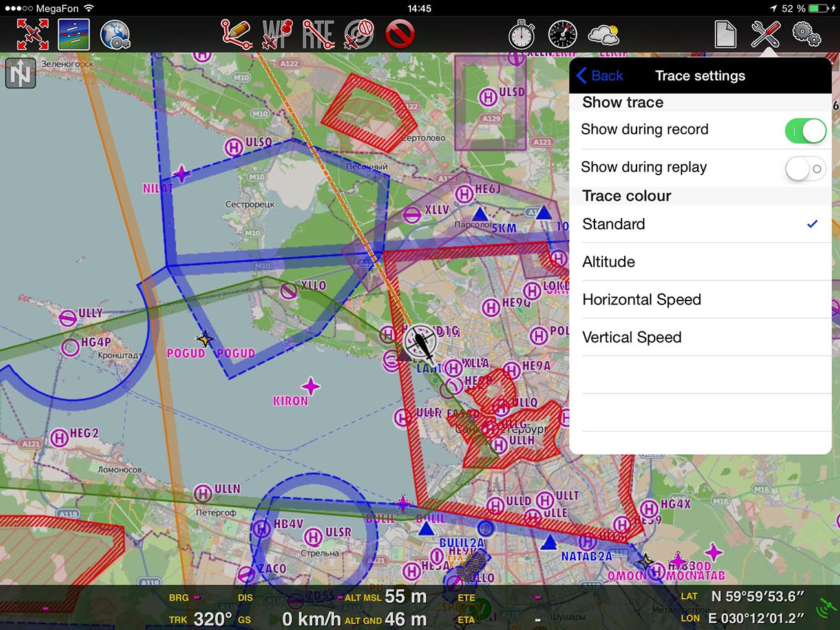Select the route edit pencil tool

coord(236,34)
